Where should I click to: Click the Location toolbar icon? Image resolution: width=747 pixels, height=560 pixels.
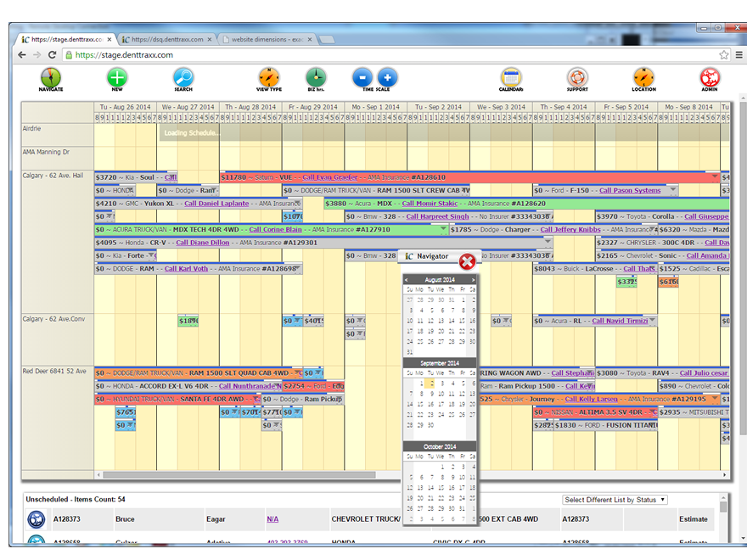(643, 78)
